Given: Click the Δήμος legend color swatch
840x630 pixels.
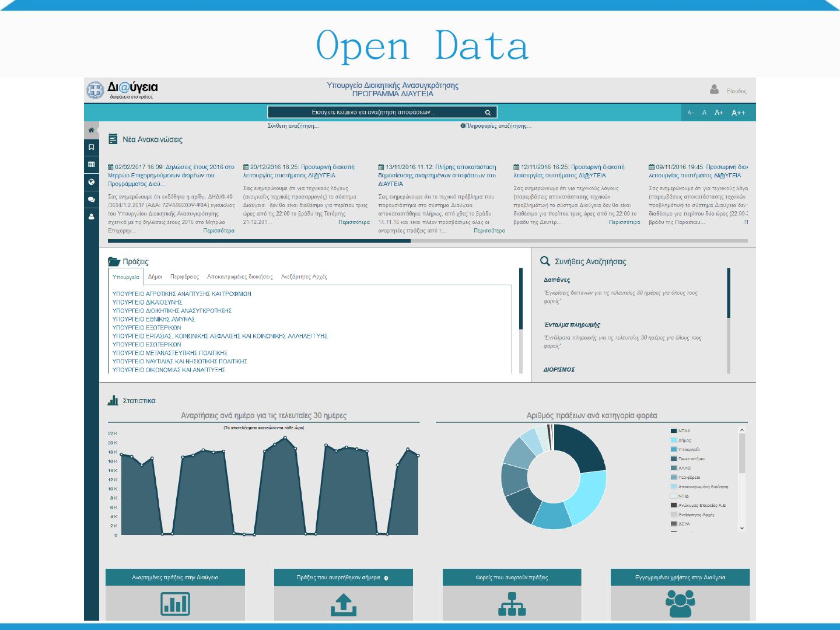Looking at the screenshot, I should [674, 440].
